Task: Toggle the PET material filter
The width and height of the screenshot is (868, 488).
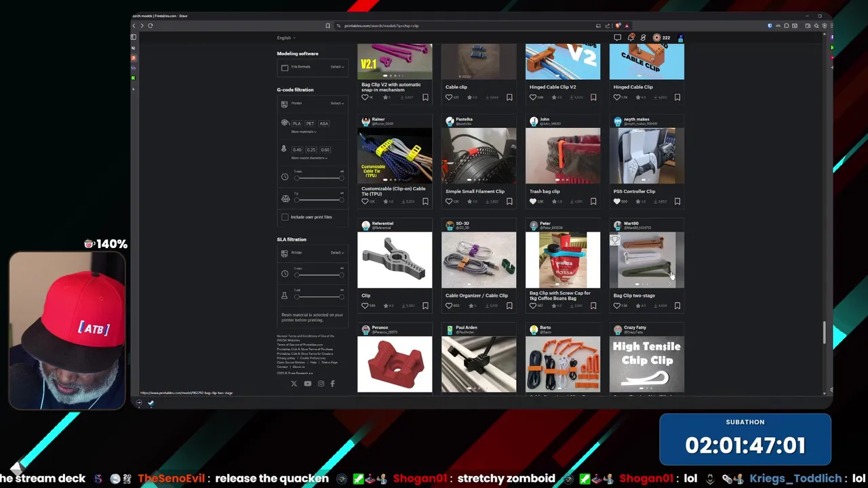Action: (310, 123)
